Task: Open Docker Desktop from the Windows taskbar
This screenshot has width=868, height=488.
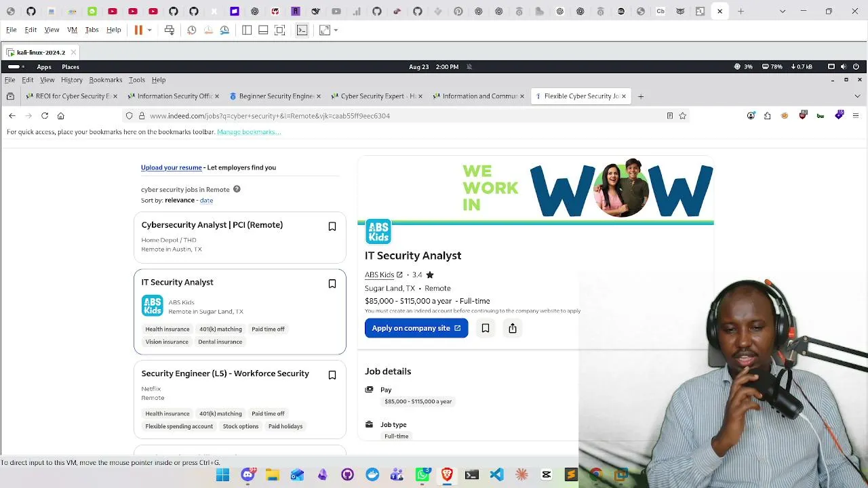Action: click(x=372, y=475)
